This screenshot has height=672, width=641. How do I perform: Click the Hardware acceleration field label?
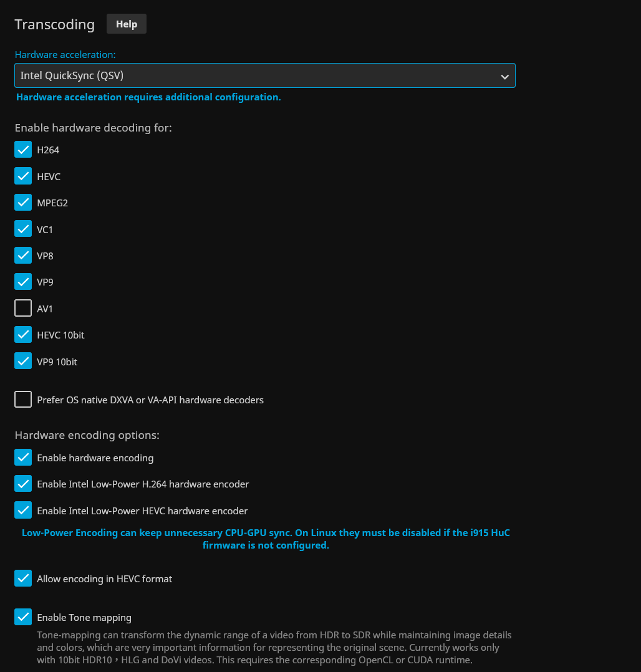pos(64,55)
